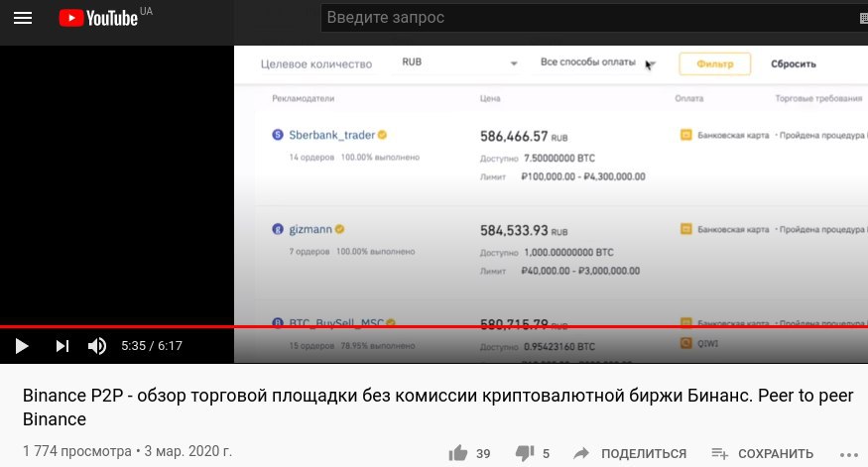Mute the video volume
The image size is (868, 467).
[x=97, y=346]
